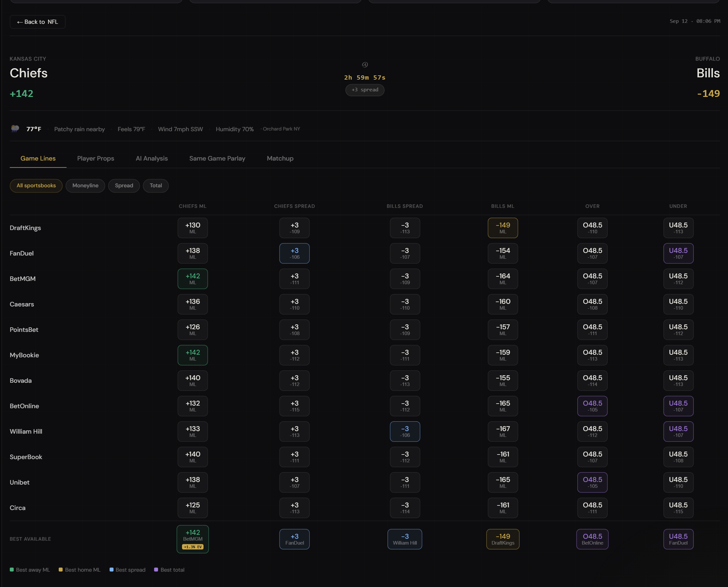The width and height of the screenshot is (728, 587).
Task: Click the green Best away ML swatch
Action: click(x=12, y=570)
